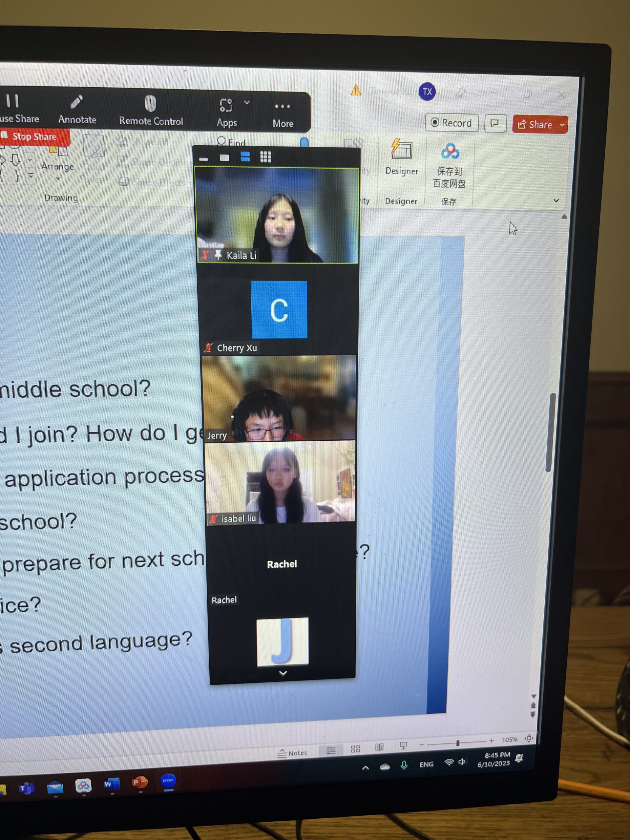Image resolution: width=630 pixels, height=840 pixels.
Task: Select the down arrow shape in the gallery
Action: (15, 159)
